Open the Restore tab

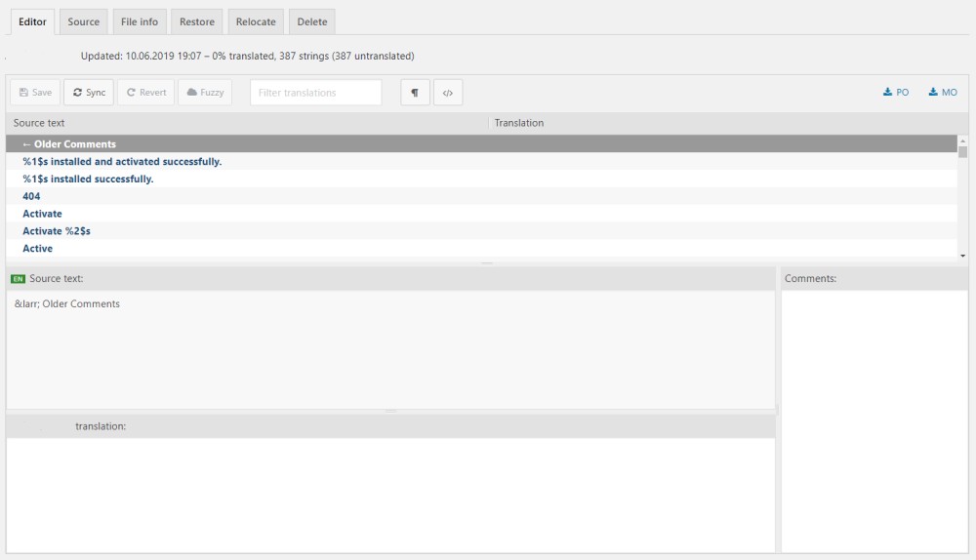coord(197,21)
